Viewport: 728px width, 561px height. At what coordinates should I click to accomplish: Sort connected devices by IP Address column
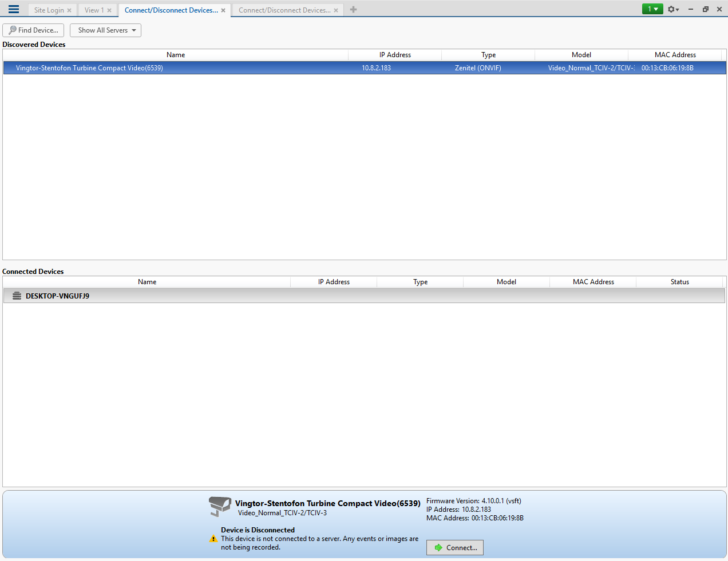pyautogui.click(x=334, y=282)
